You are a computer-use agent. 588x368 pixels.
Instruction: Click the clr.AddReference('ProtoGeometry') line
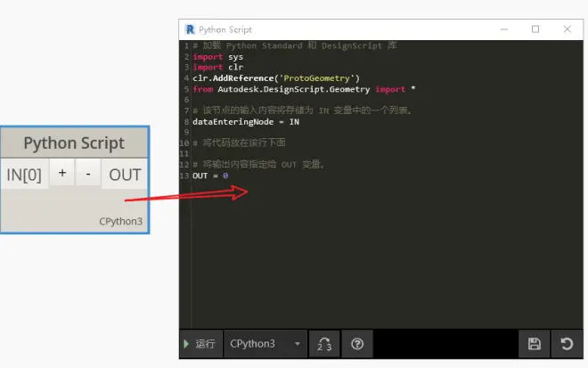(x=276, y=78)
